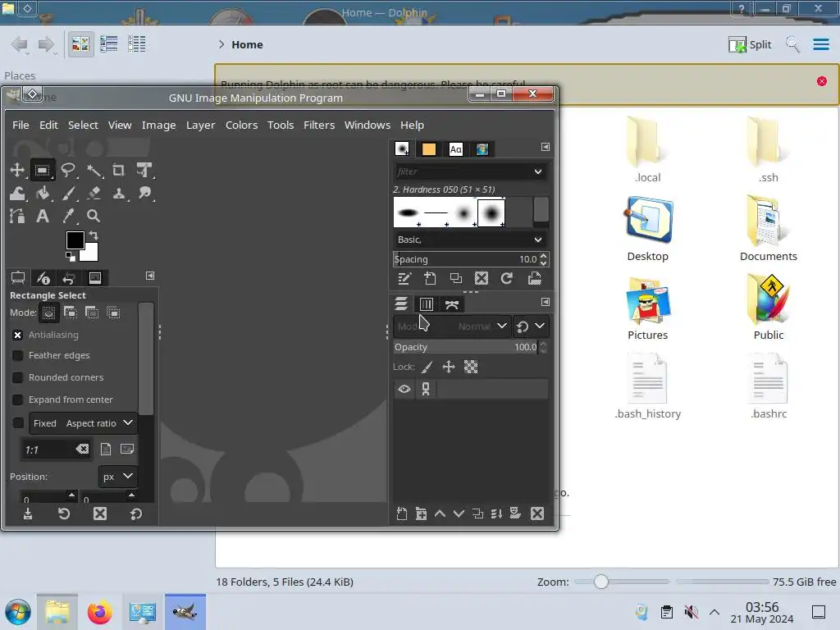Swap foreground and background colors
Image resolution: width=840 pixels, height=630 pixels.
(x=94, y=235)
